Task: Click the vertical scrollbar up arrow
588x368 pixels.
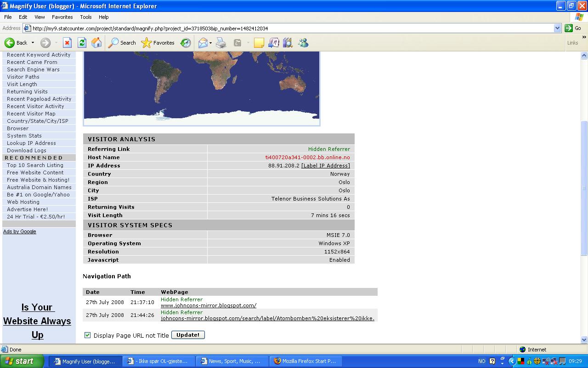Action: [584, 56]
